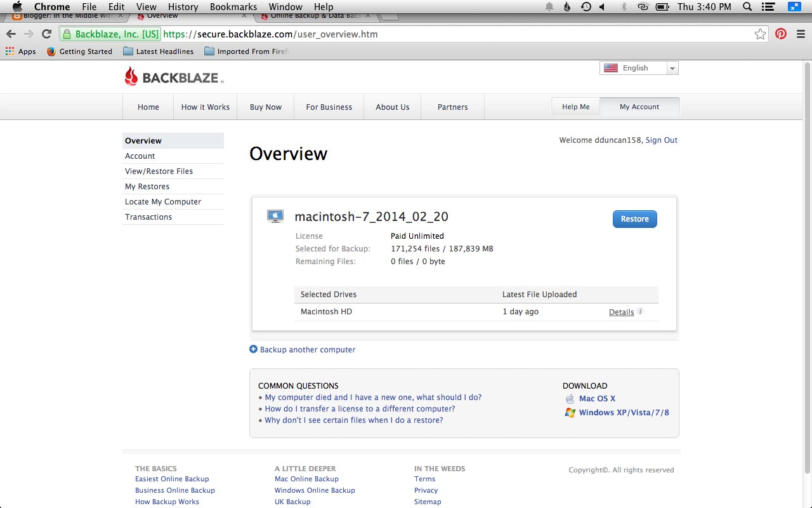812x508 pixels.
Task: Open the Chrome application menu
Action: coord(52,6)
